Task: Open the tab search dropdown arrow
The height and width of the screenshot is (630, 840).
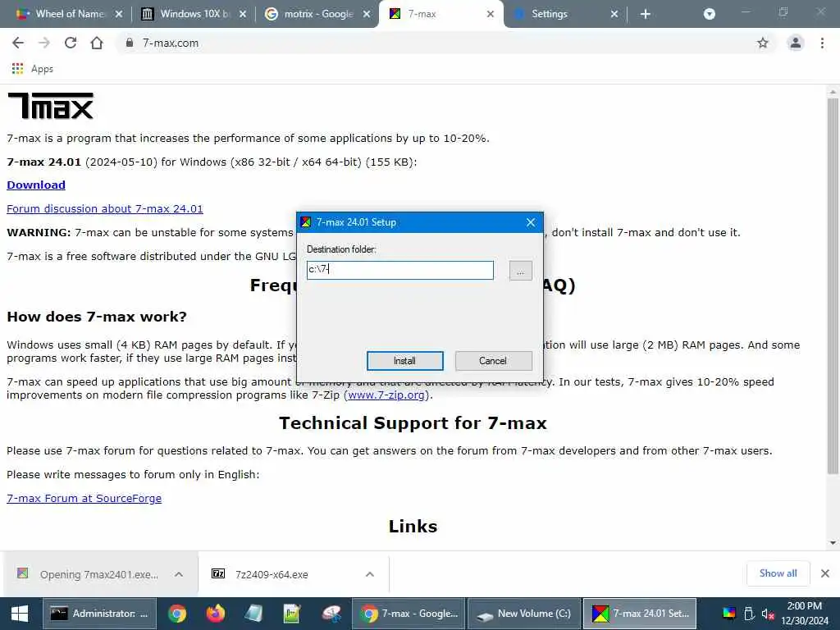Action: coord(710,14)
